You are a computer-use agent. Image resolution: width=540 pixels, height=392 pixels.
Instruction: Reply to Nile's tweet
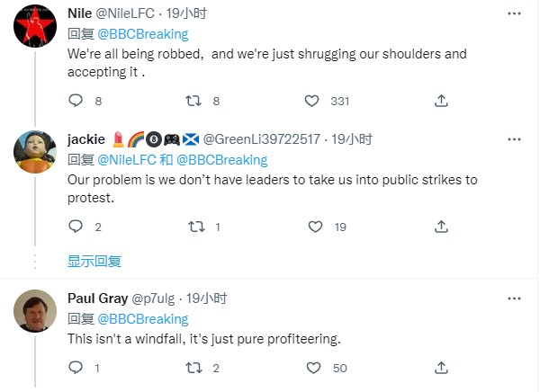pyautogui.click(x=76, y=101)
